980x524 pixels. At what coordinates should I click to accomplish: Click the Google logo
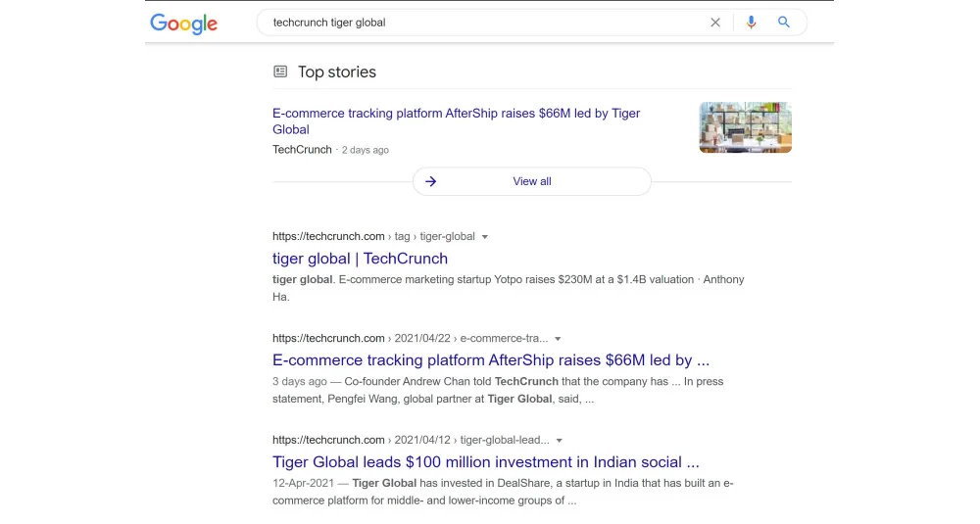click(184, 24)
